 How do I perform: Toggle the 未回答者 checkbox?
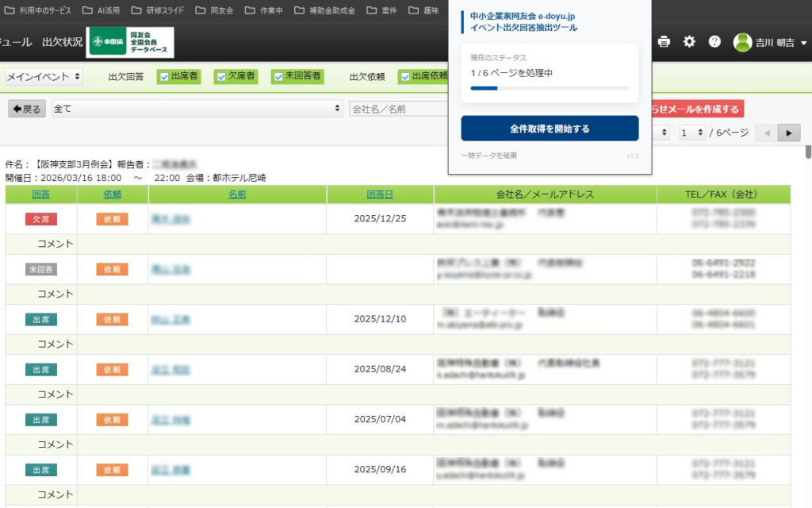tap(278, 77)
